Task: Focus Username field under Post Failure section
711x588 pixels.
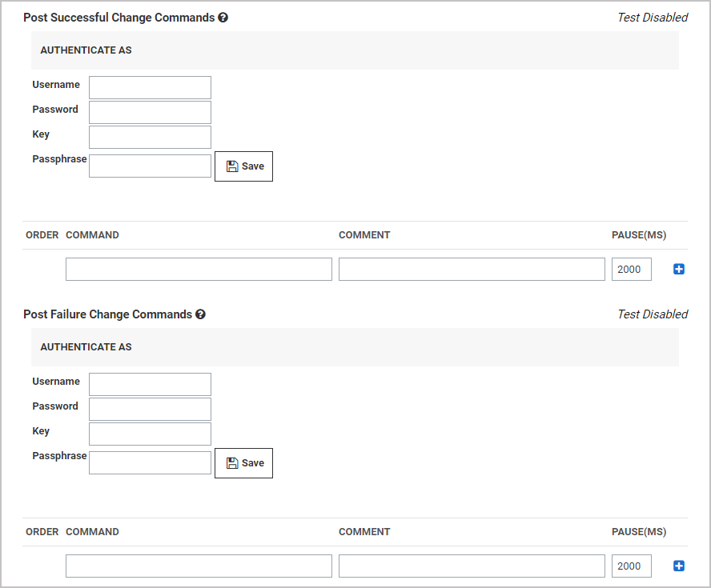Action: click(150, 384)
